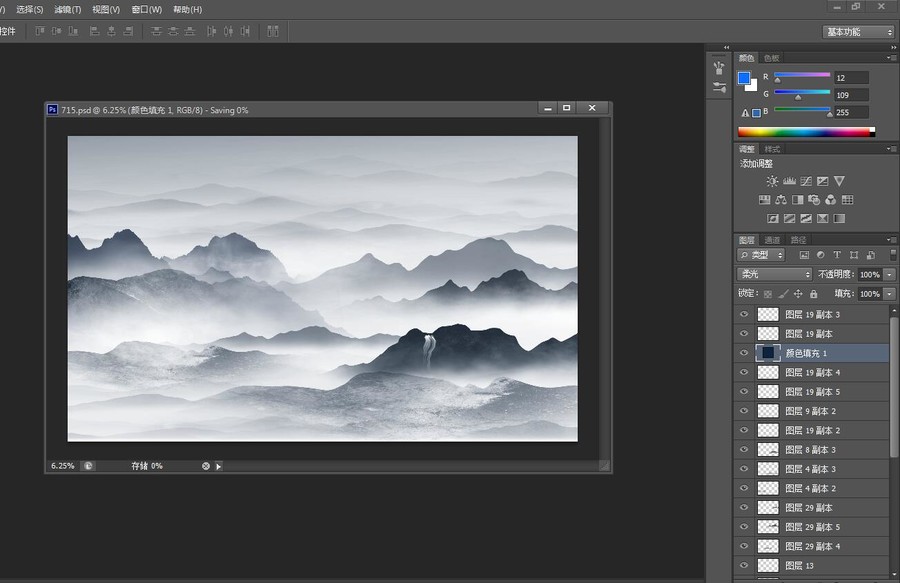Hide layer 图层 19 副本 3
This screenshot has width=900, height=583.
click(x=744, y=314)
